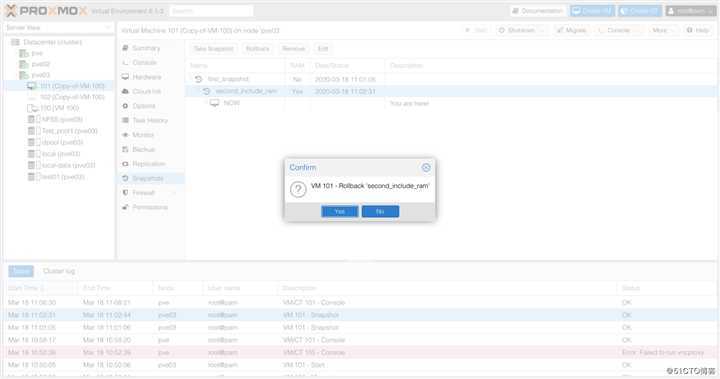Switch to the Cluster log tab
720x379 pixels.
(59, 271)
